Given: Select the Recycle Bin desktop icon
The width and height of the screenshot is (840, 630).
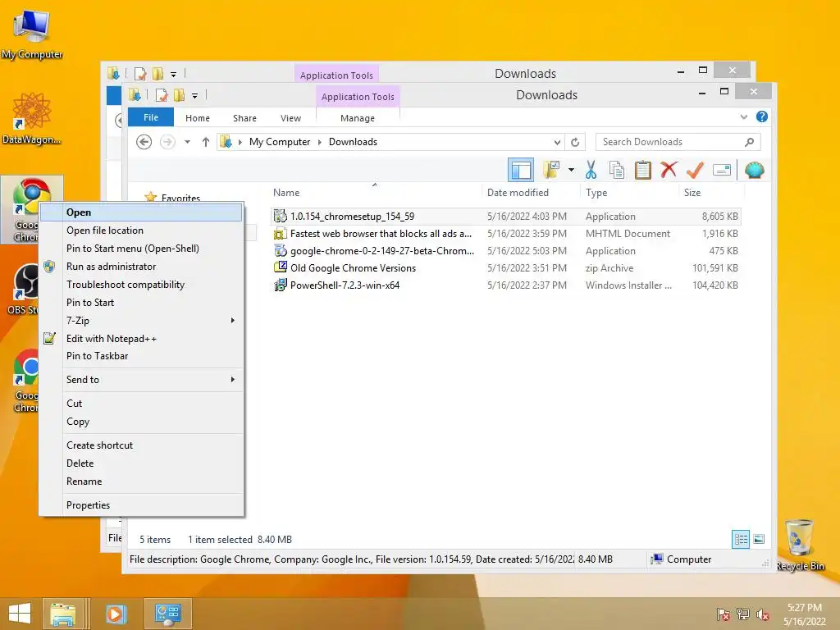Looking at the screenshot, I should [x=800, y=546].
